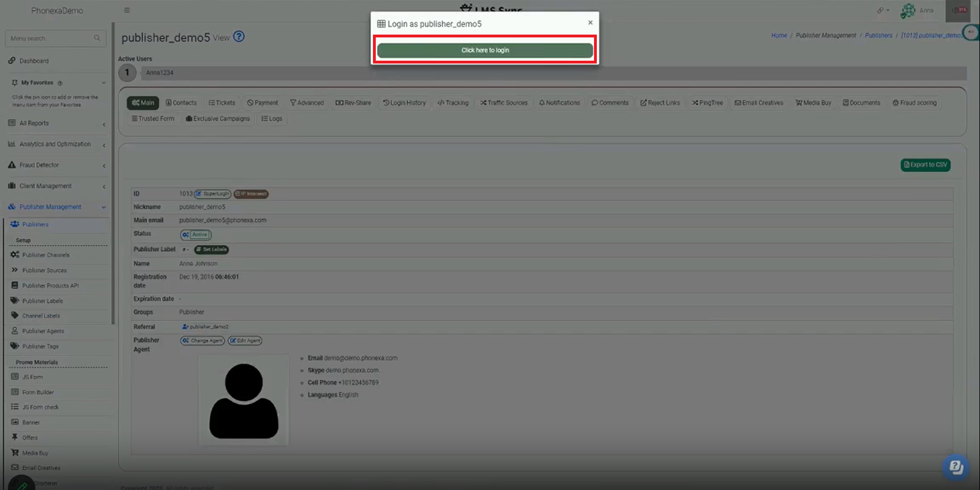Click the help question mark icon
This screenshot has width=980, height=490.
239,37
